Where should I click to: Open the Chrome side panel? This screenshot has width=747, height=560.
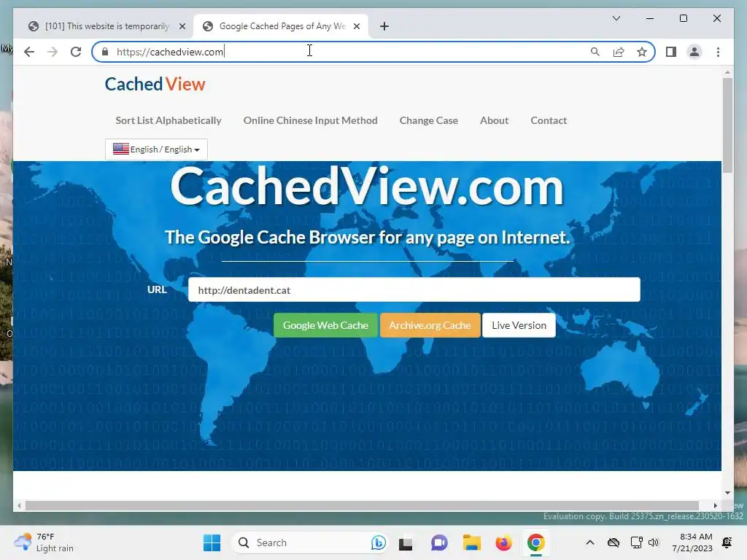pos(671,52)
